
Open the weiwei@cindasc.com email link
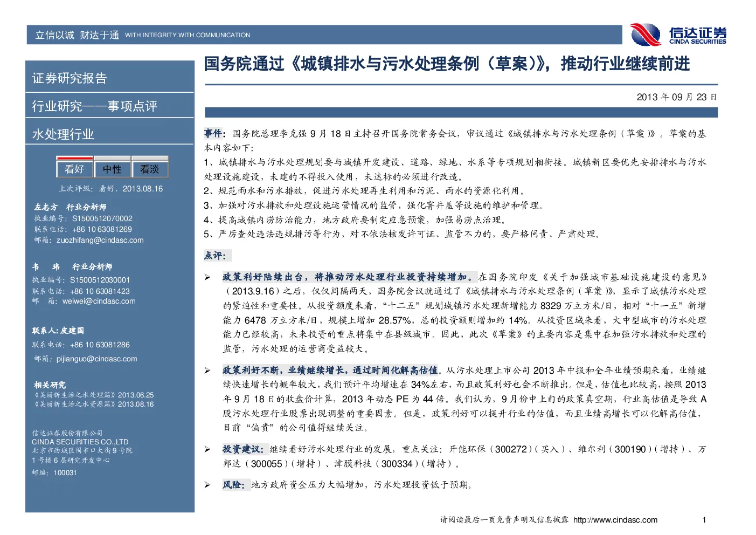(x=99, y=301)
